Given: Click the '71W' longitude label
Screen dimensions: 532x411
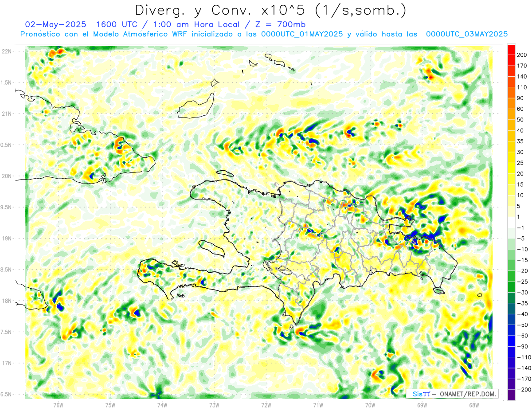Looking at the screenshot, I should click(x=318, y=405).
